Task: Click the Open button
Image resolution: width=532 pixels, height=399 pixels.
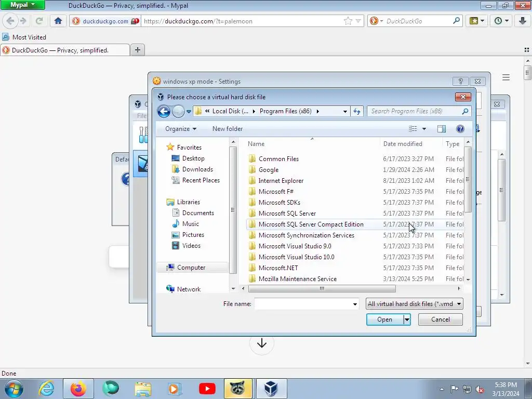Action: tap(385, 320)
